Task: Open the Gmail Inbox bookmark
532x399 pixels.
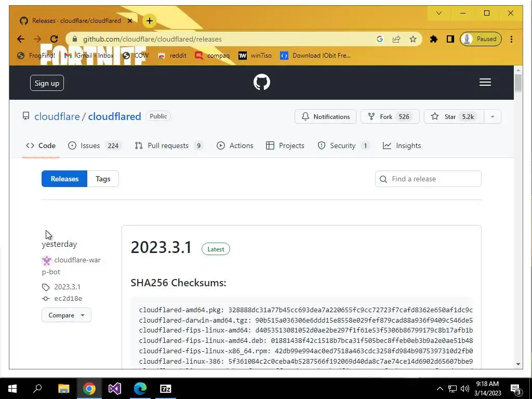Action: [x=89, y=55]
